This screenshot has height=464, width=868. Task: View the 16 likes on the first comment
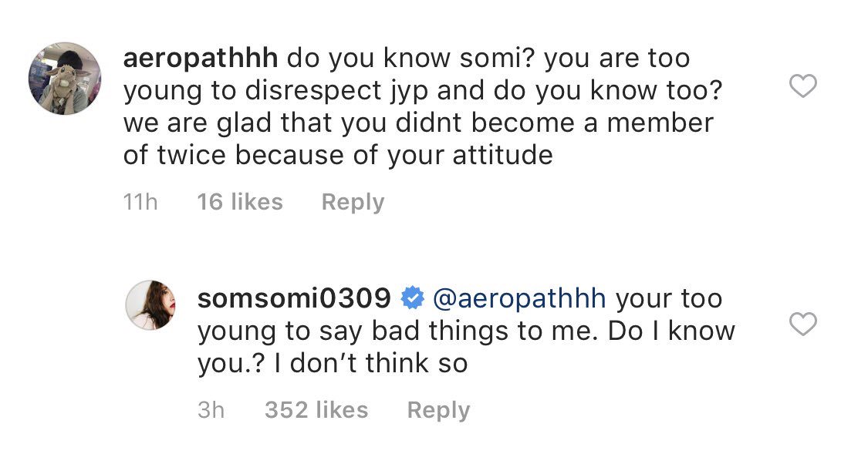pyautogui.click(x=239, y=202)
